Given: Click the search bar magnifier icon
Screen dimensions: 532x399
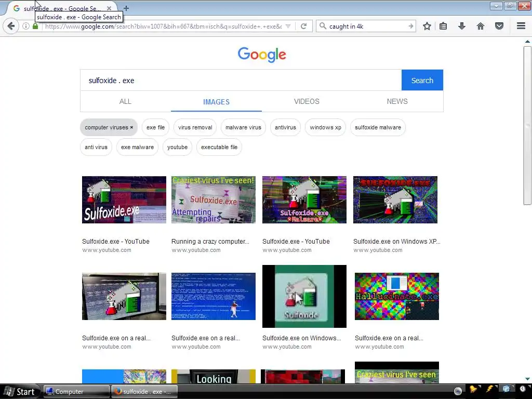Looking at the screenshot, I should coord(323,26).
